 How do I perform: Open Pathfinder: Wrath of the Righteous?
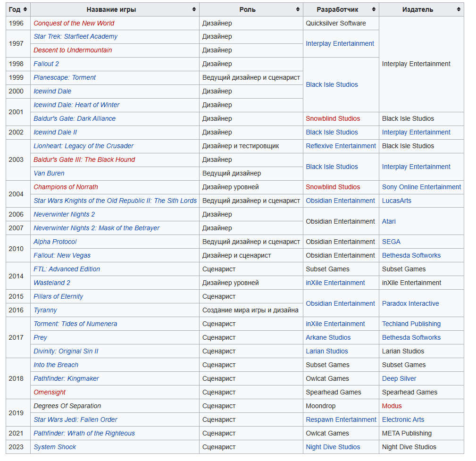click(84, 433)
